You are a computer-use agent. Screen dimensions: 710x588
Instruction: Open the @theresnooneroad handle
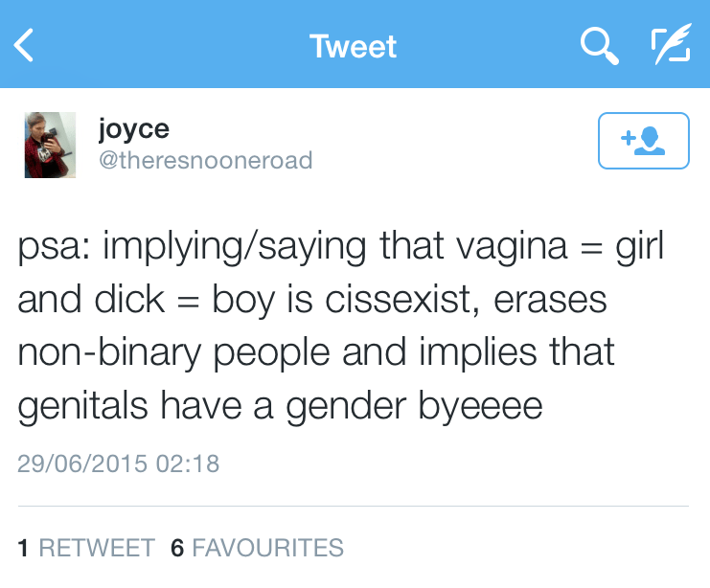click(x=206, y=159)
